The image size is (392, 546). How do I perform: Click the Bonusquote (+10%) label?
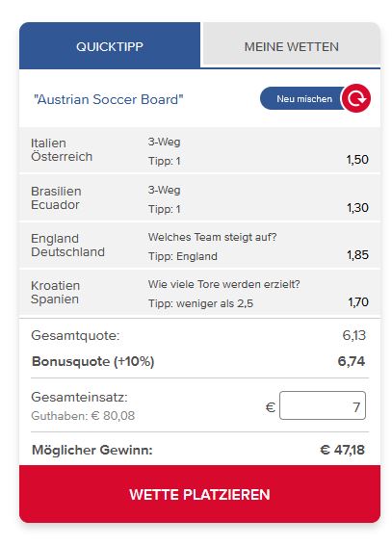click(x=93, y=361)
